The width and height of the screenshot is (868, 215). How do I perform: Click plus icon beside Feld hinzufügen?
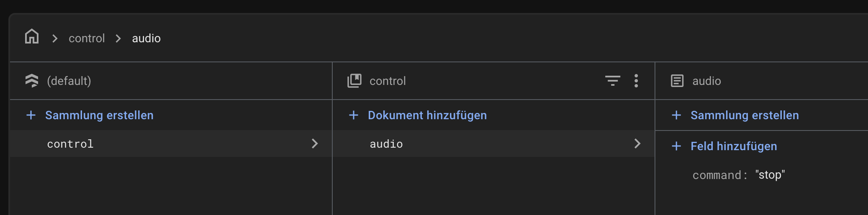tap(676, 146)
